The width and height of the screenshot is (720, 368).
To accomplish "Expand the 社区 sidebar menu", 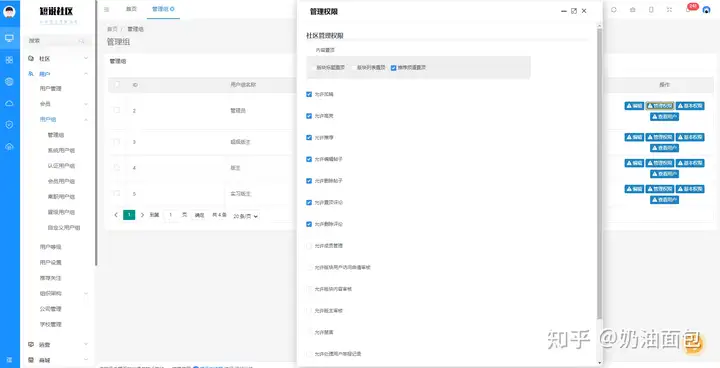I will [57, 59].
